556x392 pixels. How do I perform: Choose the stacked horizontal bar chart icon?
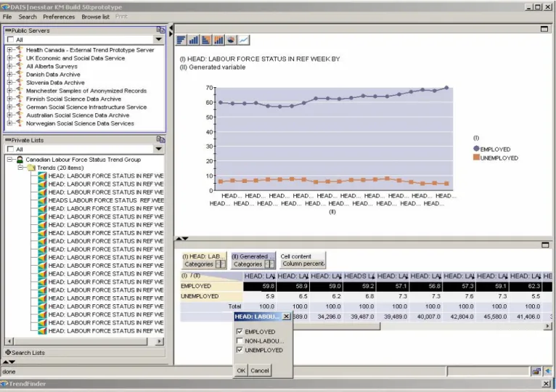point(206,40)
